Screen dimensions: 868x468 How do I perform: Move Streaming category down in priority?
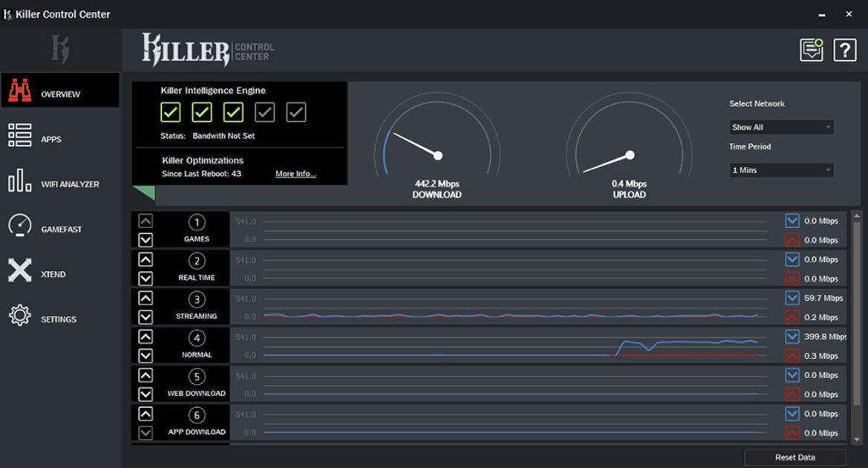click(146, 317)
